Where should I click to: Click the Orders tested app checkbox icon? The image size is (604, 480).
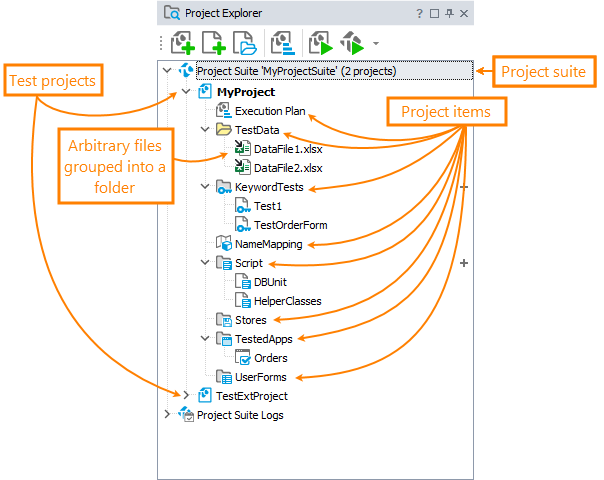(x=243, y=358)
